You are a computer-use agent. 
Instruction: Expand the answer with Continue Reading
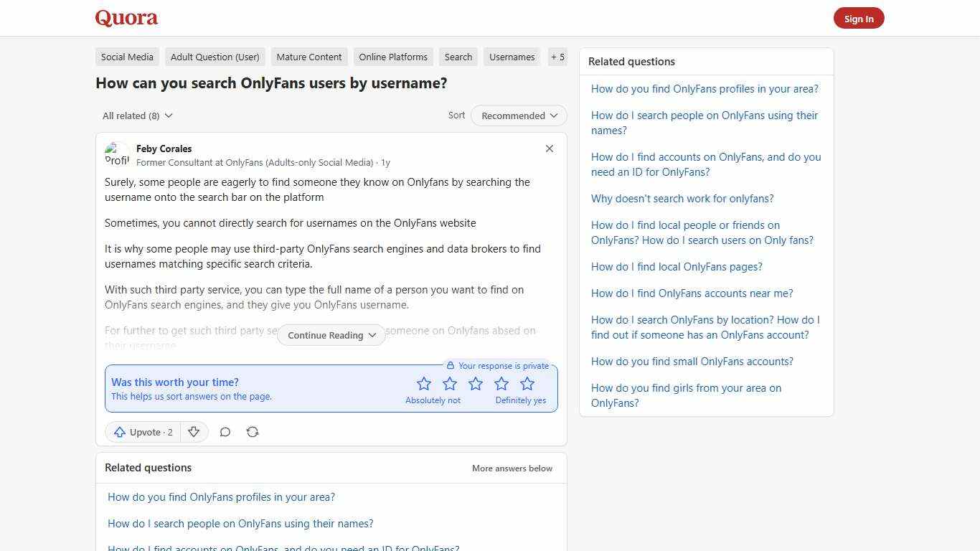point(331,335)
